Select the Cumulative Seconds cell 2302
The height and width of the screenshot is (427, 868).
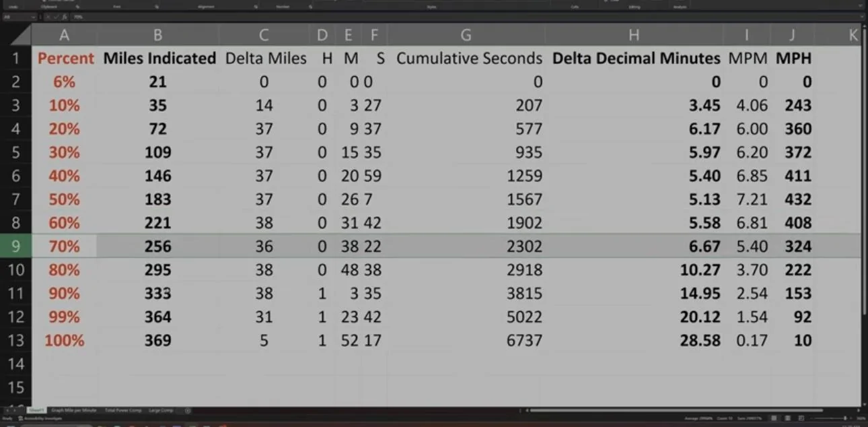pos(466,246)
